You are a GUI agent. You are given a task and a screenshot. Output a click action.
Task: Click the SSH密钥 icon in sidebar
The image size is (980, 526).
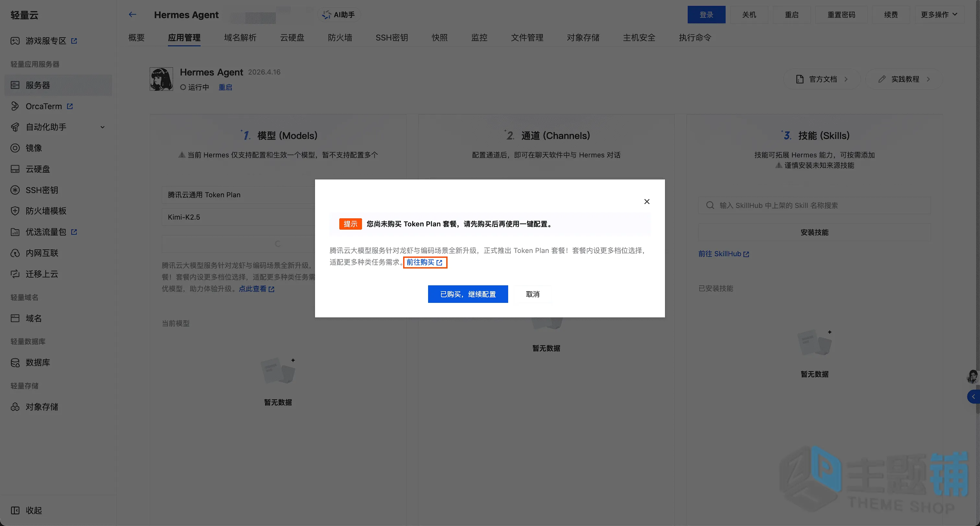click(x=15, y=190)
